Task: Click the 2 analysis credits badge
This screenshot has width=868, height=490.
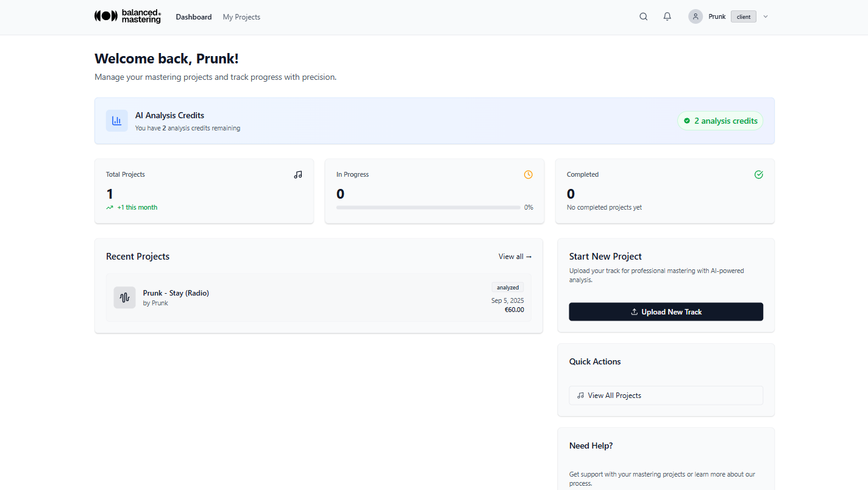Action: click(x=720, y=121)
